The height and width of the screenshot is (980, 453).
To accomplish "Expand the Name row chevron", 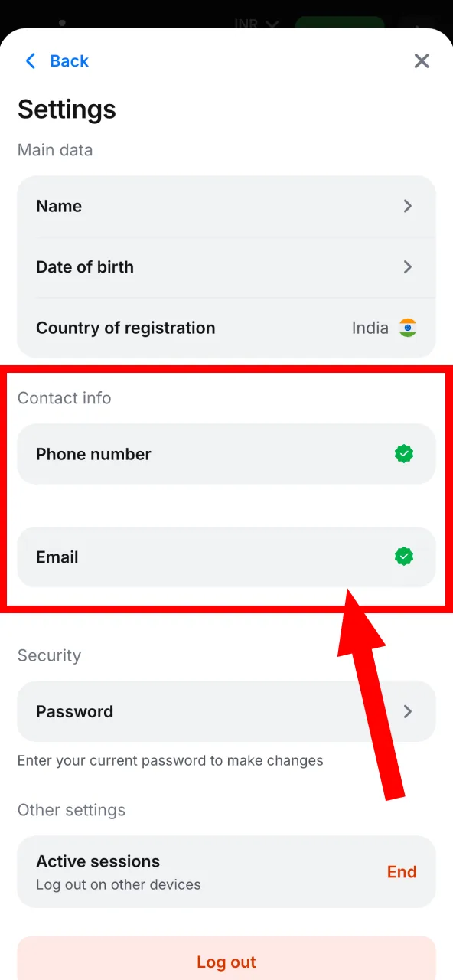I will [408, 206].
